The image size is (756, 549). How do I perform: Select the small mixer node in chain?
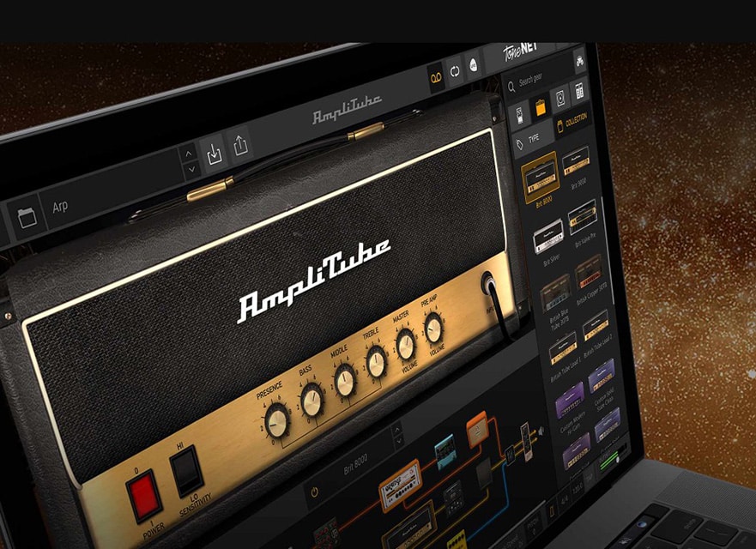509,454
